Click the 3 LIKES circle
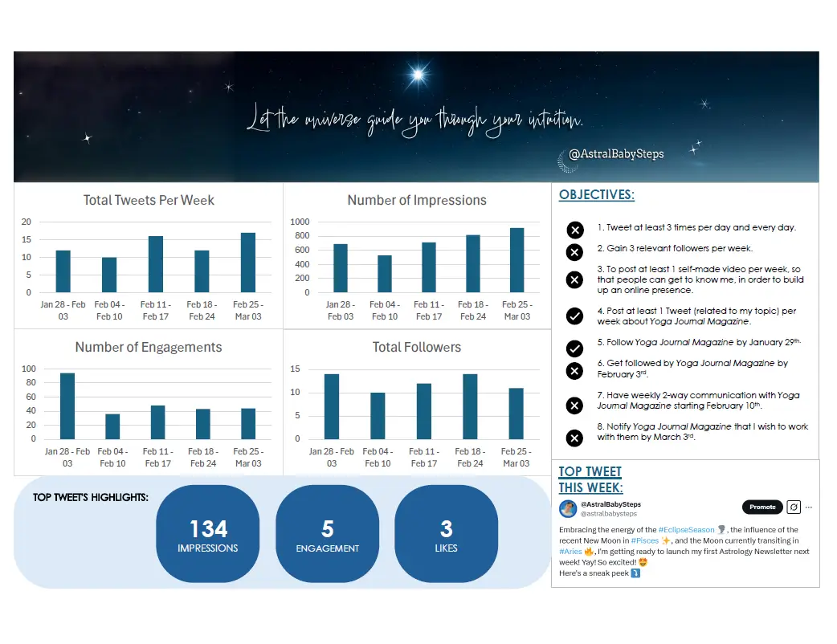837x644 pixels. 445,532
